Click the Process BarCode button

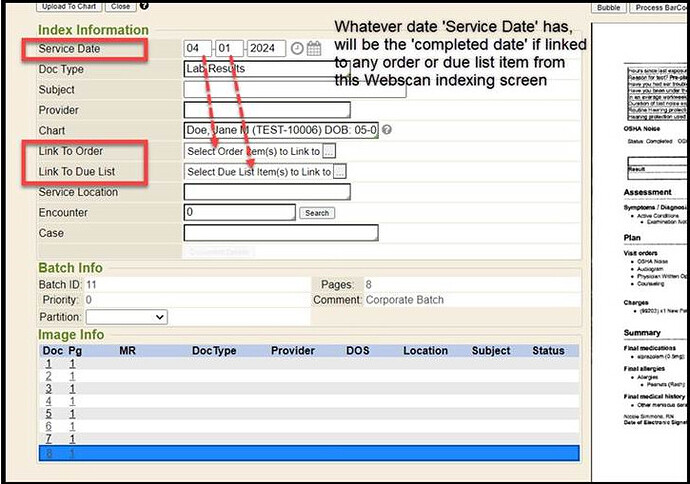659,7
